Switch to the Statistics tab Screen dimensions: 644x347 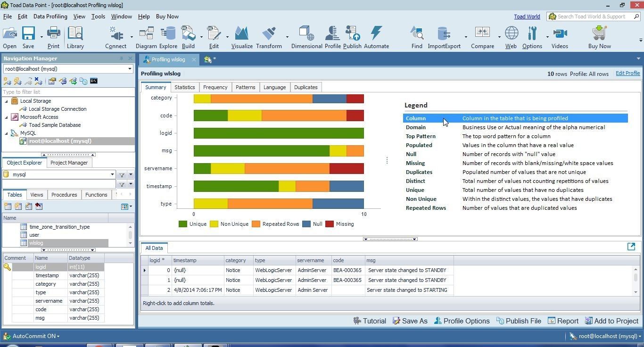[x=184, y=87]
